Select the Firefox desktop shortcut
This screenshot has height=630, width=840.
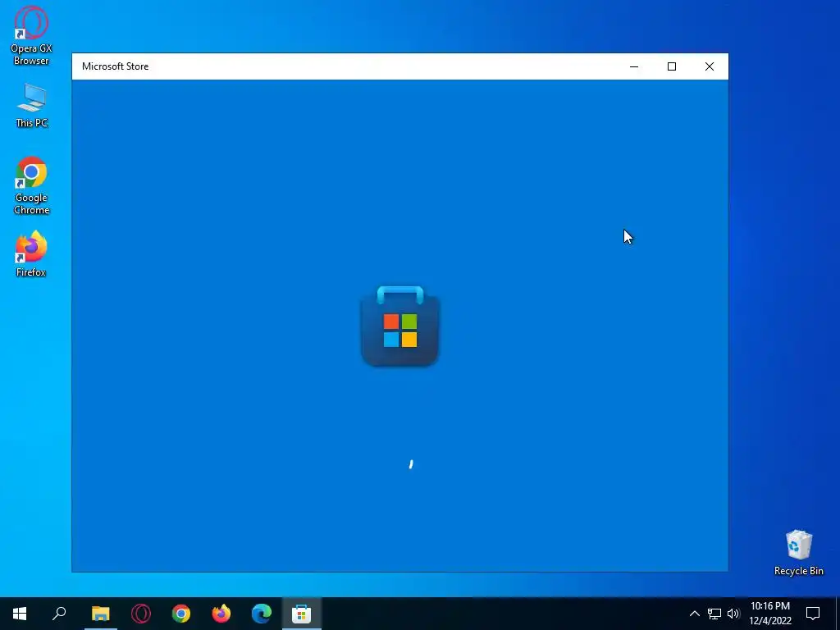click(x=31, y=254)
